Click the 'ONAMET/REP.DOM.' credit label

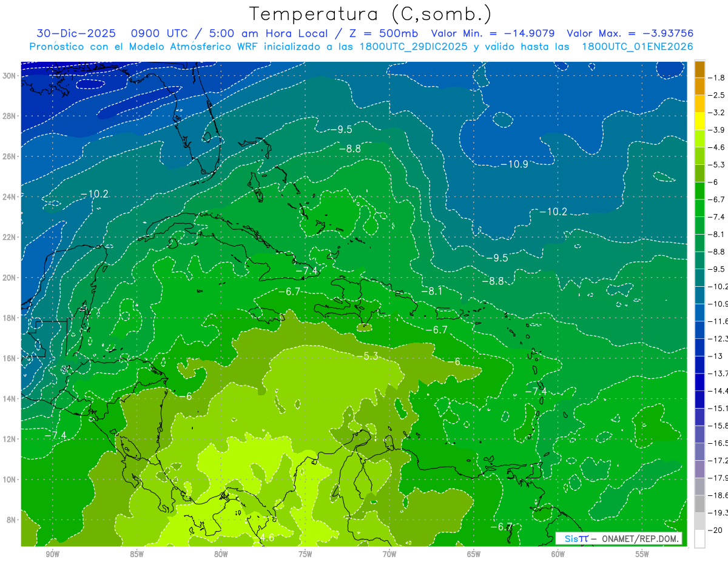(x=640, y=538)
